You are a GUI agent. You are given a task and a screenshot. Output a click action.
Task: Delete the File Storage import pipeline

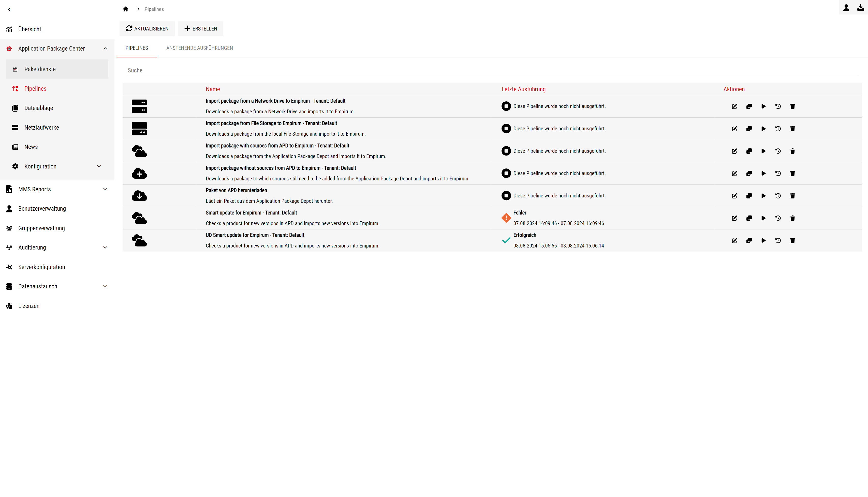[792, 129]
